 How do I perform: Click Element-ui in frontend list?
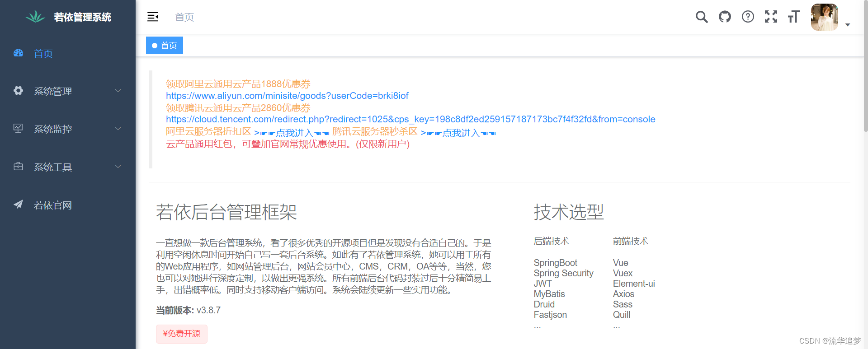point(634,284)
